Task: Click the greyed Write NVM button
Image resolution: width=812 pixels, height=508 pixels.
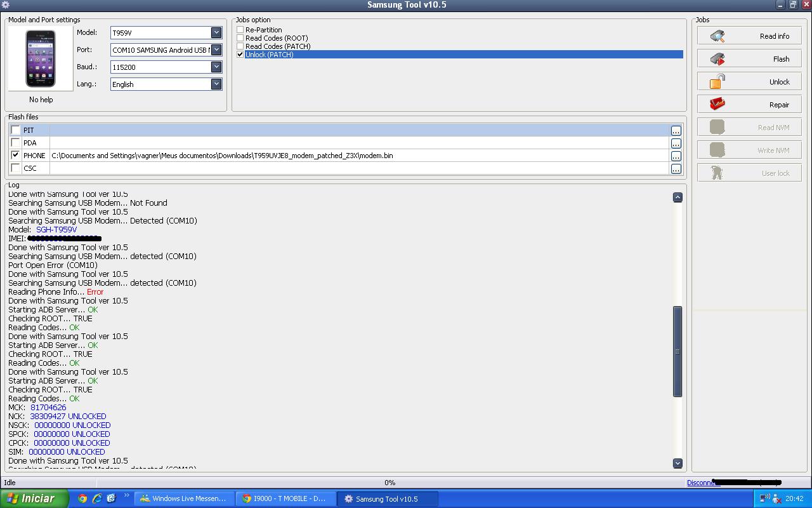Action: click(x=749, y=150)
